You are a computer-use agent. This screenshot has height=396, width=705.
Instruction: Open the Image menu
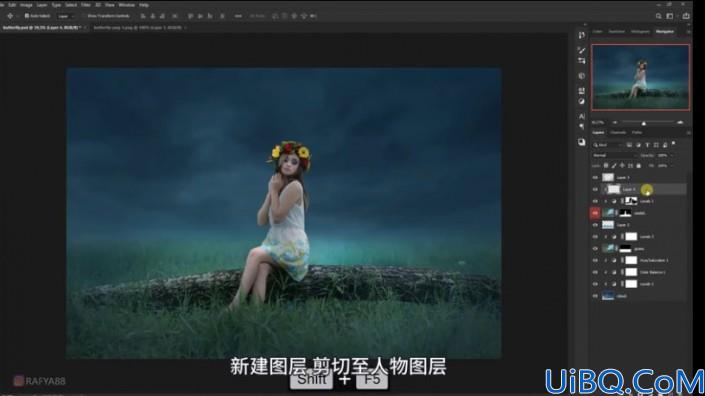pyautogui.click(x=26, y=5)
